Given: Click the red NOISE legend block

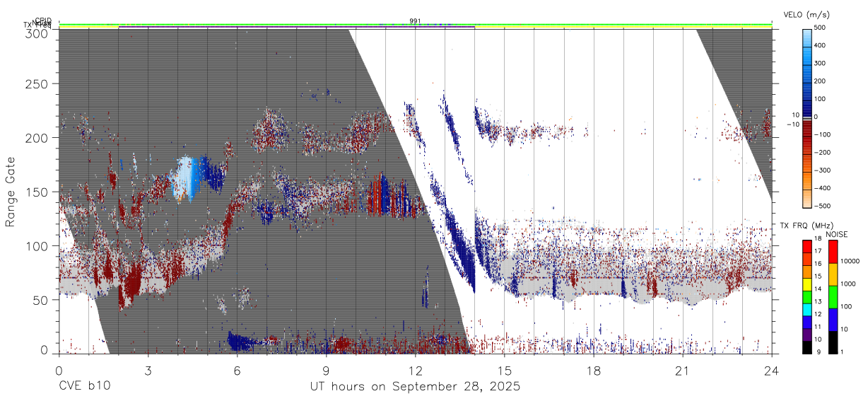Looking at the screenshot, I should coord(832,252).
